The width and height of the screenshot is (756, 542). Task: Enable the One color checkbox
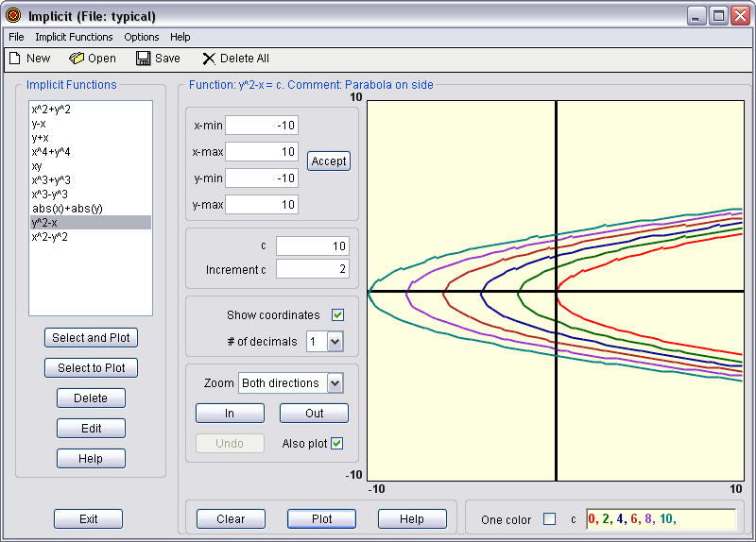click(549, 519)
